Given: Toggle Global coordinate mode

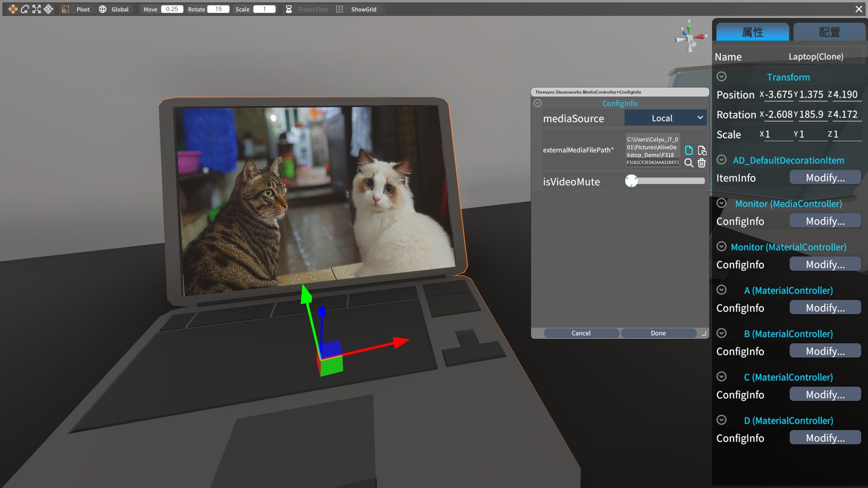Looking at the screenshot, I should (115, 9).
